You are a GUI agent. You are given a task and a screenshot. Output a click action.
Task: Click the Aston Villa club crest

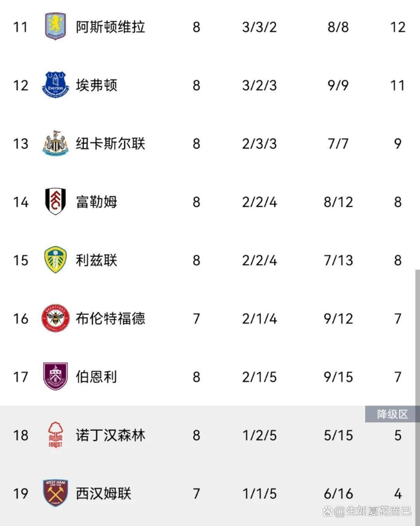[x=55, y=26]
